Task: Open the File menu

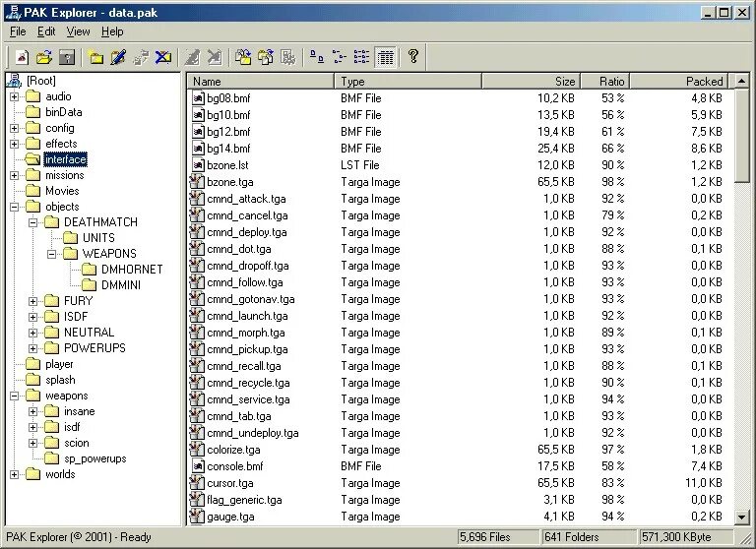Action: click(18, 31)
